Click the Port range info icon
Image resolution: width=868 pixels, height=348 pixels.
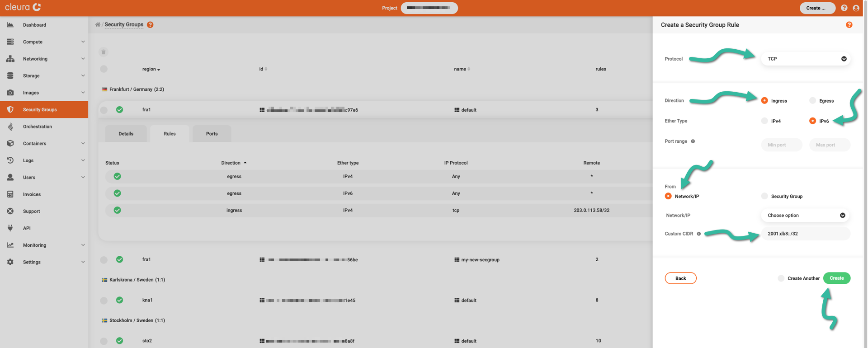pyautogui.click(x=693, y=141)
